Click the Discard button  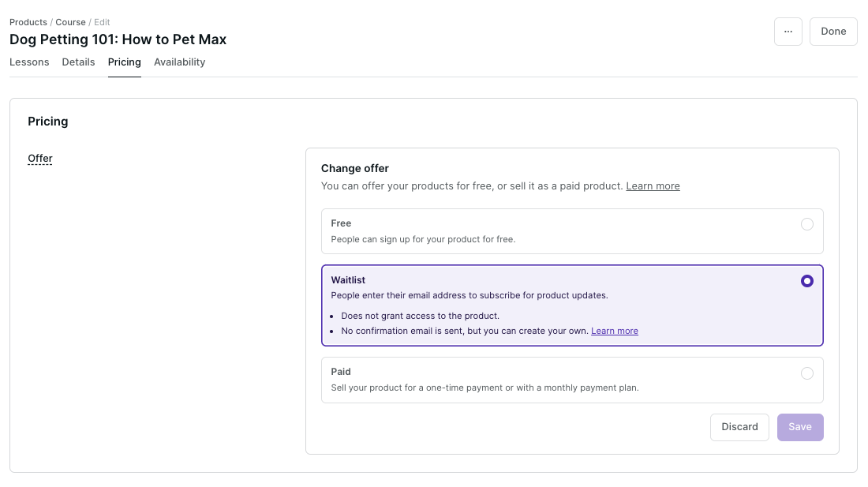(739, 427)
